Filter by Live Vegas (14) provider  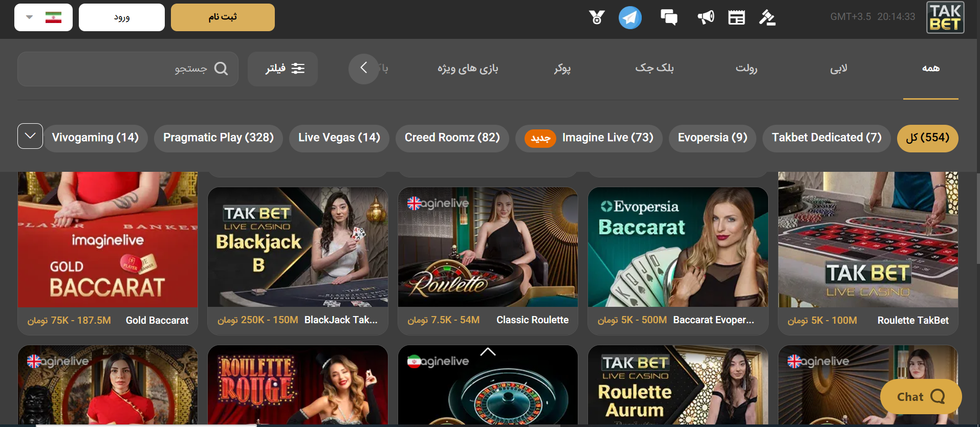coord(339,138)
